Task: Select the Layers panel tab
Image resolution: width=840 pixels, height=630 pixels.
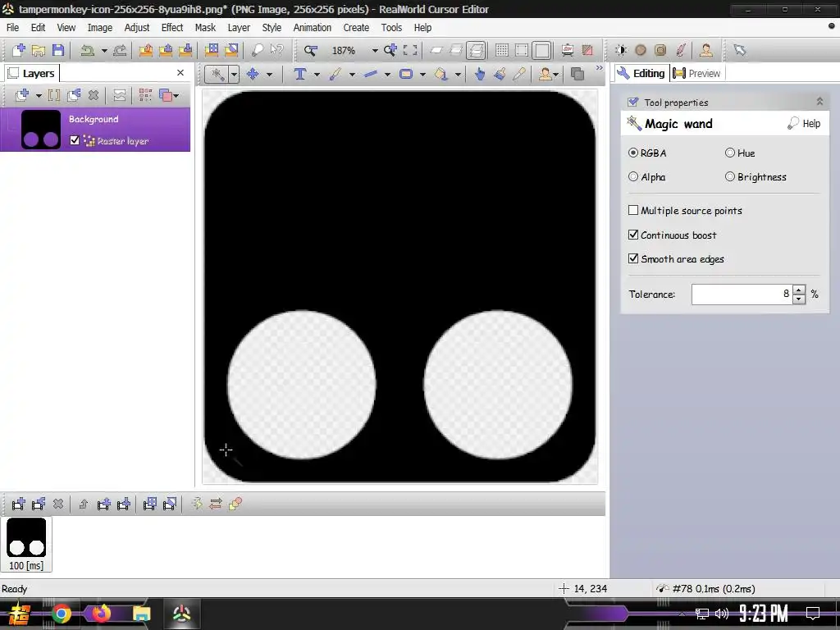Action: 32,73
